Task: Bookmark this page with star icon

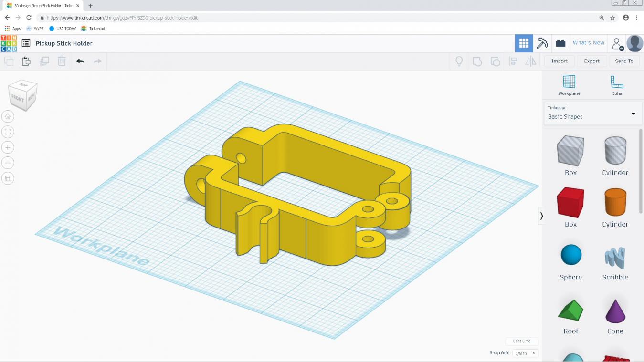Action: point(612,18)
